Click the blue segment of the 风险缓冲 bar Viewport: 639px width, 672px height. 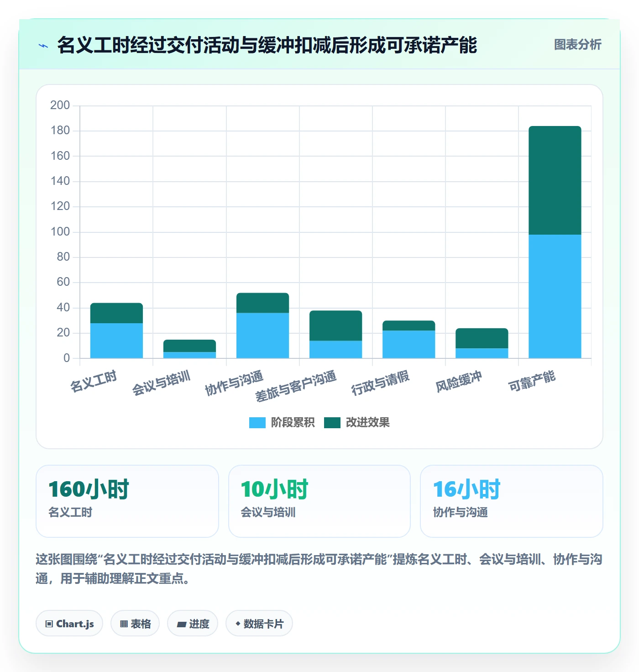(482, 353)
